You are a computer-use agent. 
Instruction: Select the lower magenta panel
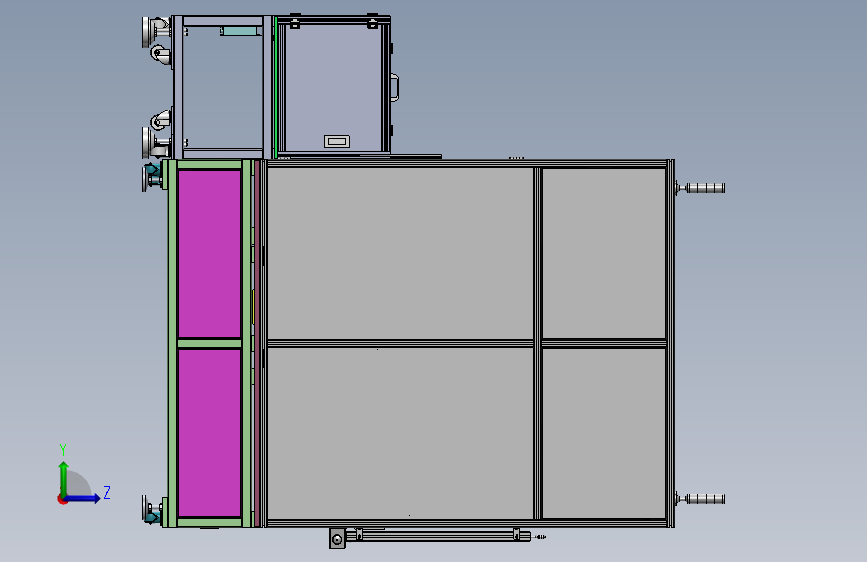coord(209,433)
